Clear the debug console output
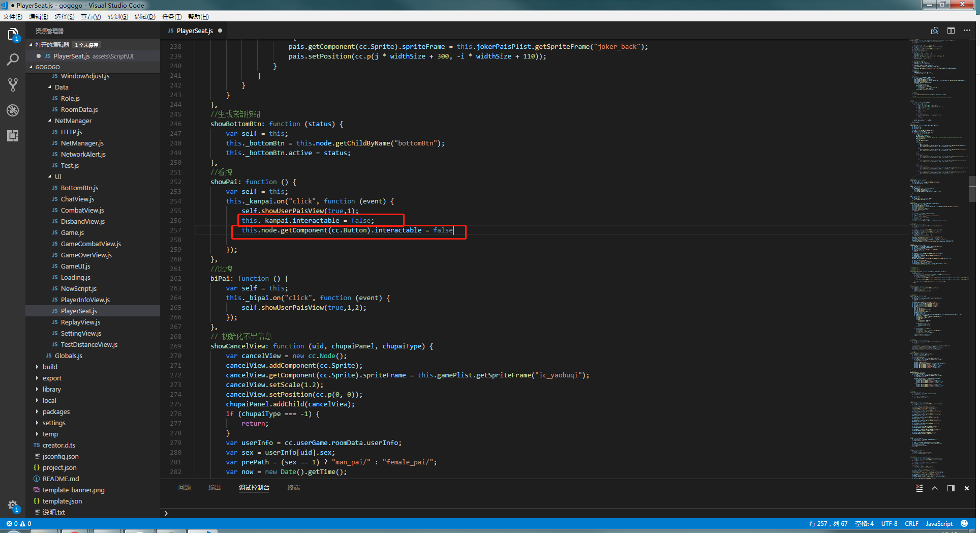Image resolution: width=980 pixels, height=533 pixels. pos(919,488)
